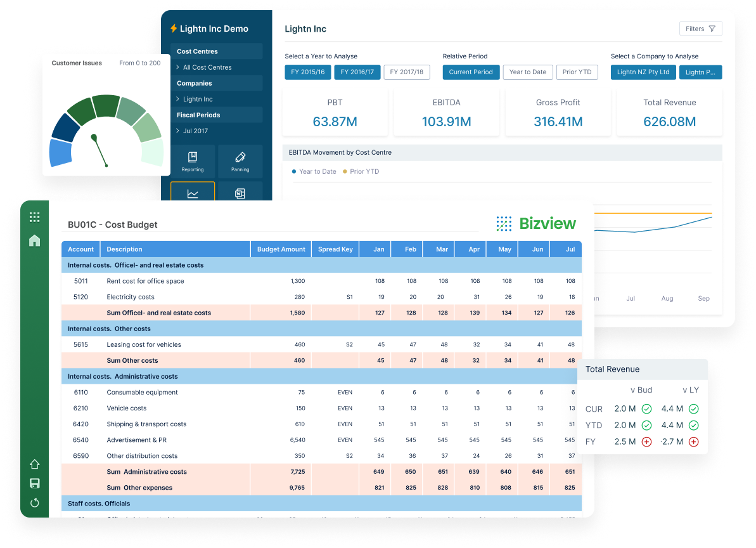The image size is (756, 548).
Task: Click the apps grid icon in green sidebar
Action: (35, 216)
